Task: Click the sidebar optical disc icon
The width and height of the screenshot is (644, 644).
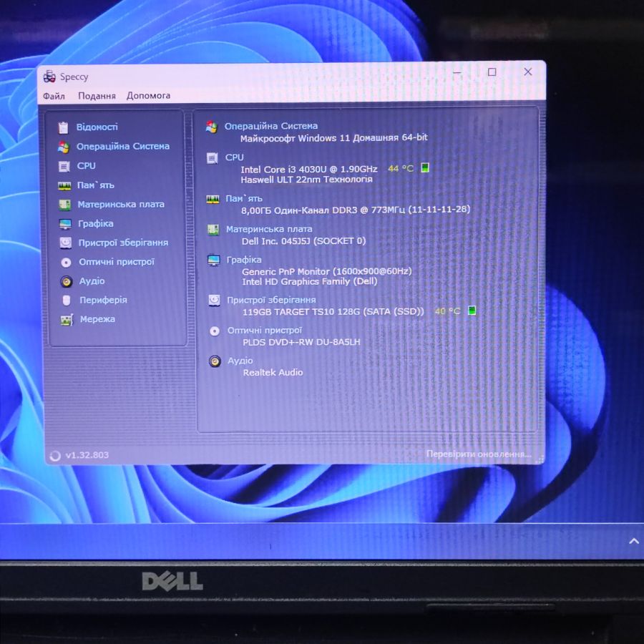Action: (x=66, y=263)
